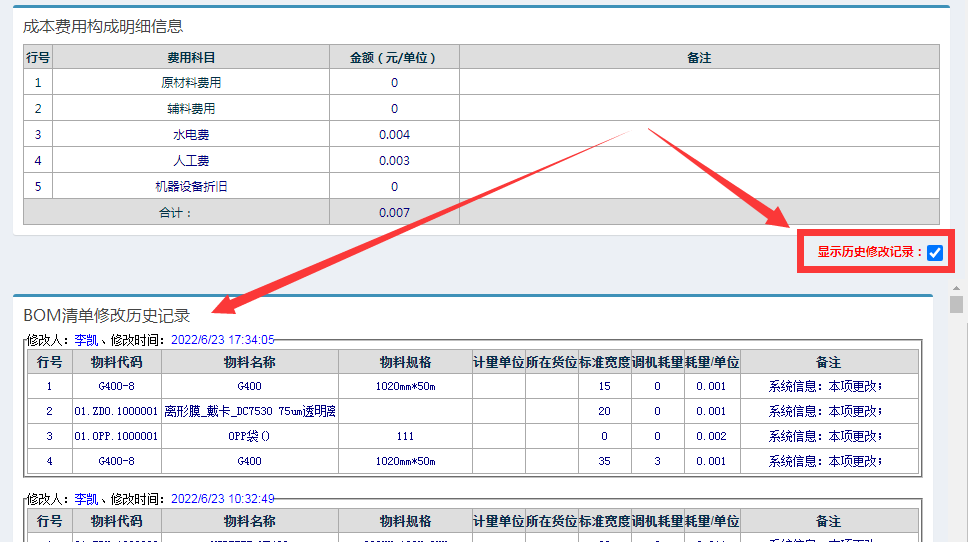The width and height of the screenshot is (968, 542).
Task: Click the OPP袋() material name cell
Action: 249,436
